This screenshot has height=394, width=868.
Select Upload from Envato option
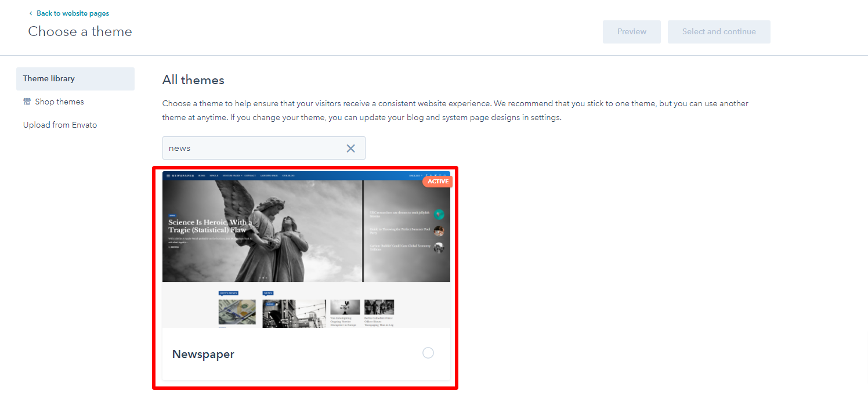(60, 125)
